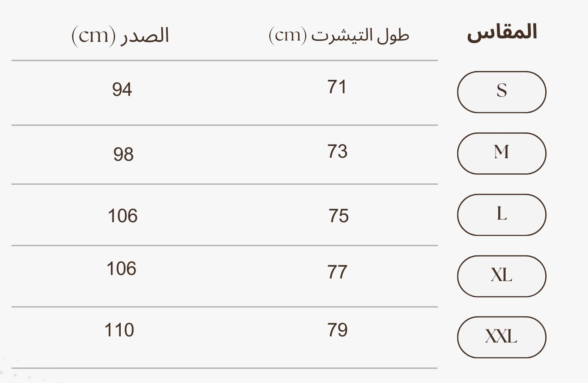Click shirt length value 75
This screenshot has width=588, height=383.
tap(339, 216)
